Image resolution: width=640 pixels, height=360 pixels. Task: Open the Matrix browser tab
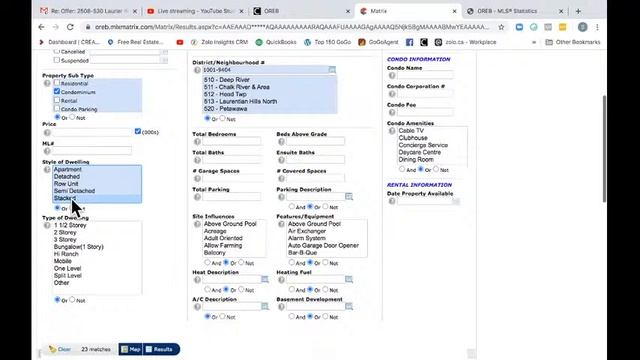[408, 11]
